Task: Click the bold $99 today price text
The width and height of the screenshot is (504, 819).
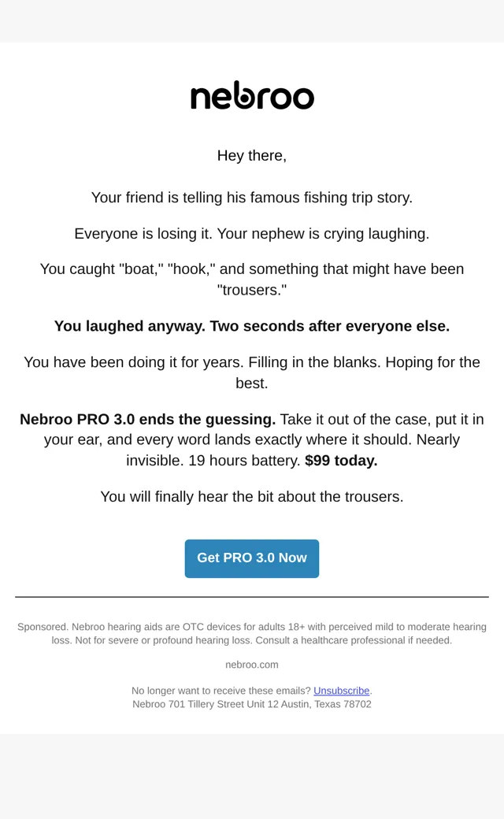Action: 341,461
